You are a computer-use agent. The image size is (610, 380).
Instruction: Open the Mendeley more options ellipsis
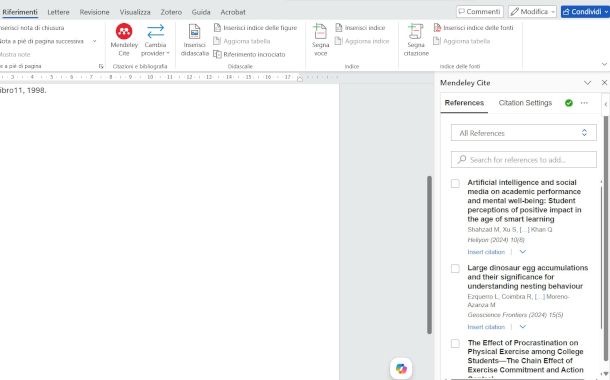(x=584, y=103)
